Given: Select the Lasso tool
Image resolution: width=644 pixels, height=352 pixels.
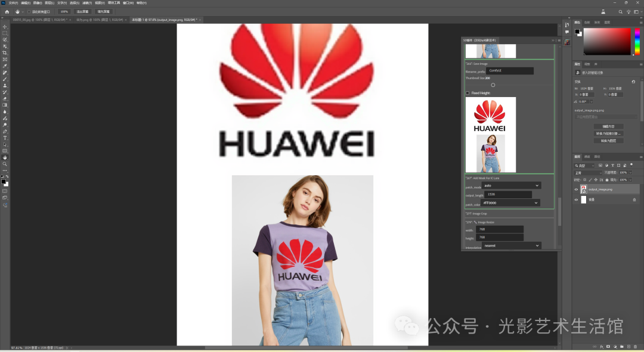Looking at the screenshot, I should tap(5, 40).
